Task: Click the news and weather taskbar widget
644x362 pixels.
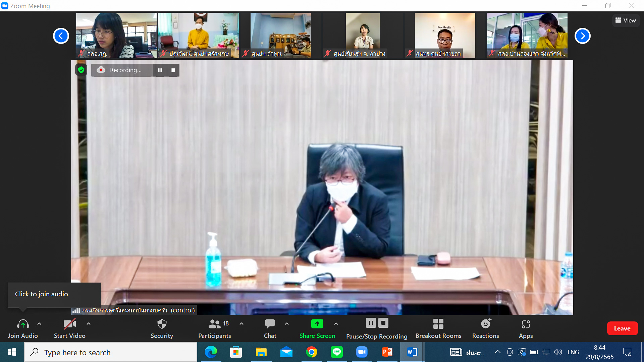Action: point(468,352)
